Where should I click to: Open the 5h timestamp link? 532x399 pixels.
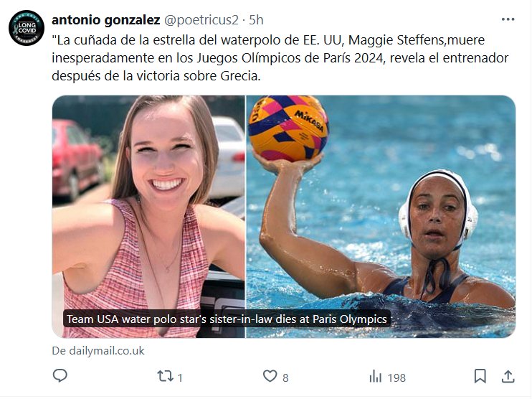pyautogui.click(x=256, y=19)
